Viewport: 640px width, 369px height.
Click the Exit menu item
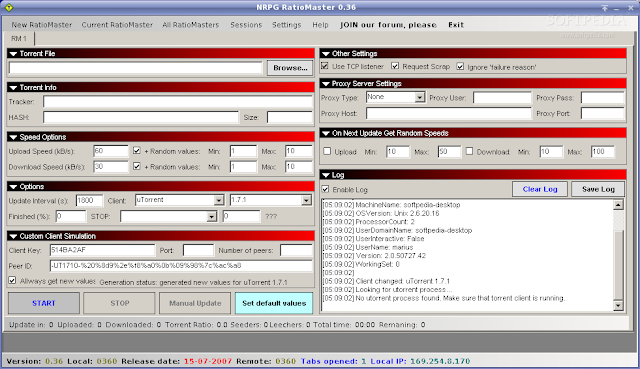456,25
